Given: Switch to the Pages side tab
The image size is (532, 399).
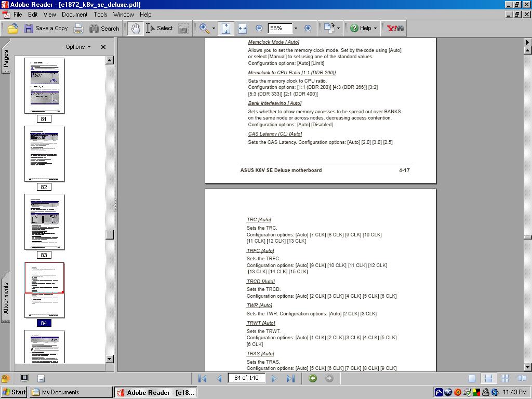Looking at the screenshot, I should pos(6,58).
